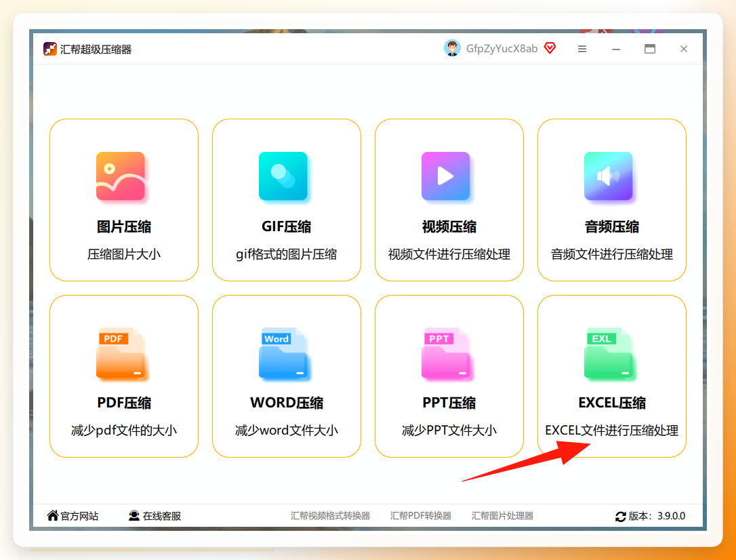736x560 pixels.
Task: Click the 音频压缩 title
Action: 611,226
